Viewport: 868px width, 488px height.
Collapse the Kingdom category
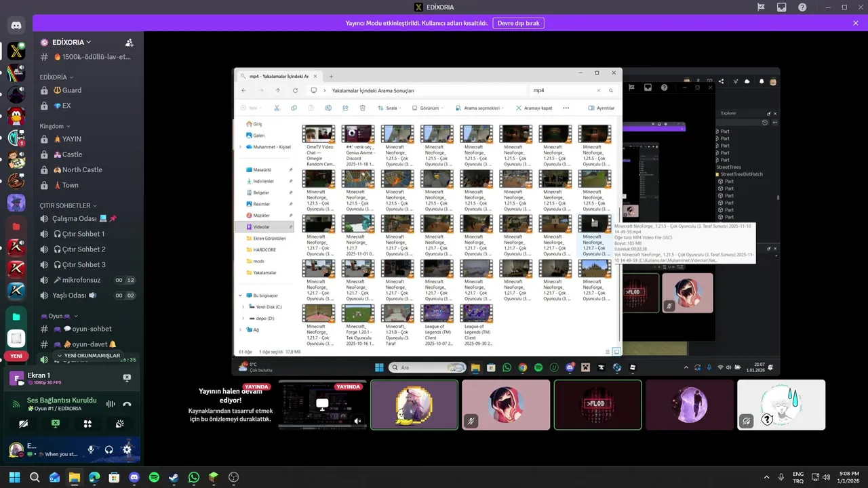[x=56, y=126]
